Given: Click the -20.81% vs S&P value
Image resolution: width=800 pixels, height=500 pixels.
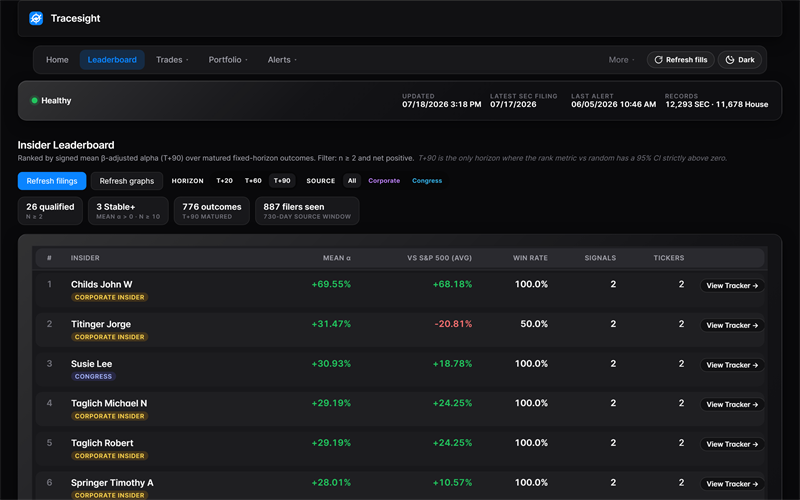Looking at the screenshot, I should [x=453, y=324].
